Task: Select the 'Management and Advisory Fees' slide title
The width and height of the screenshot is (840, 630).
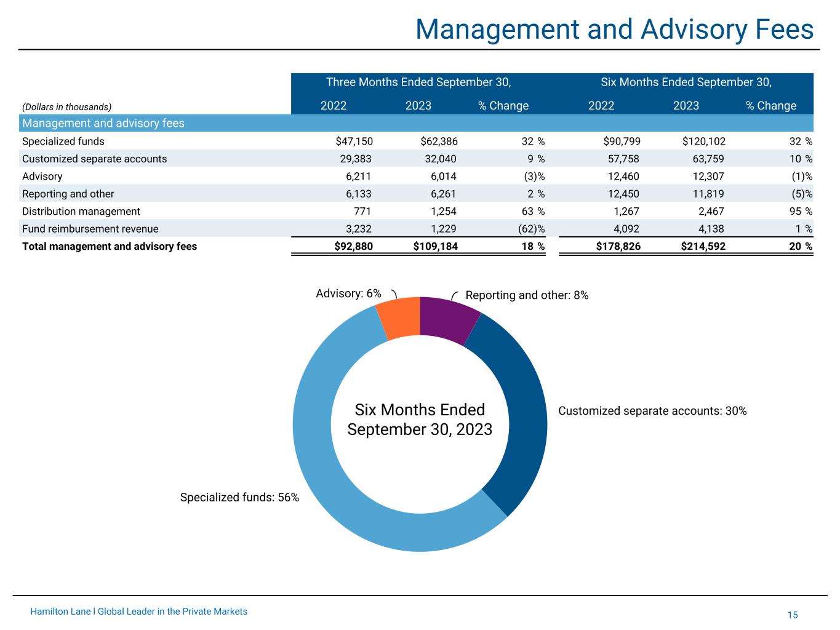Action: click(x=614, y=29)
